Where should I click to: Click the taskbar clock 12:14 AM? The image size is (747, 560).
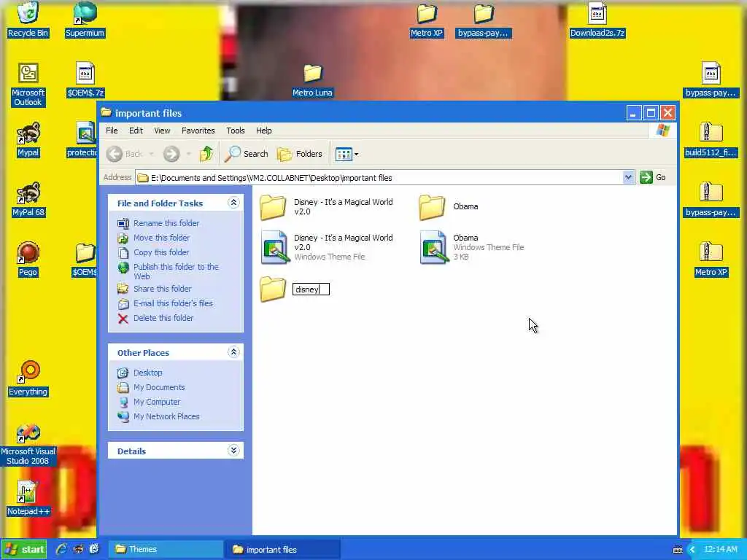720,549
